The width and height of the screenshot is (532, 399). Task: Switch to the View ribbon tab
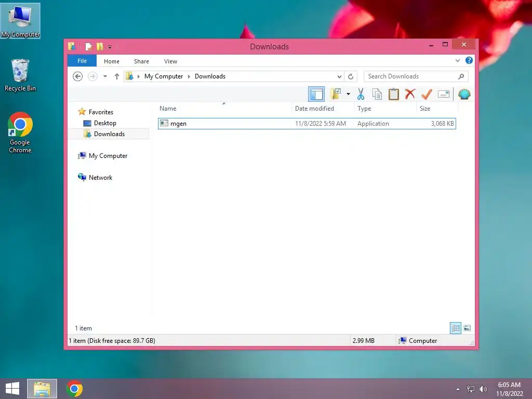[x=170, y=61]
